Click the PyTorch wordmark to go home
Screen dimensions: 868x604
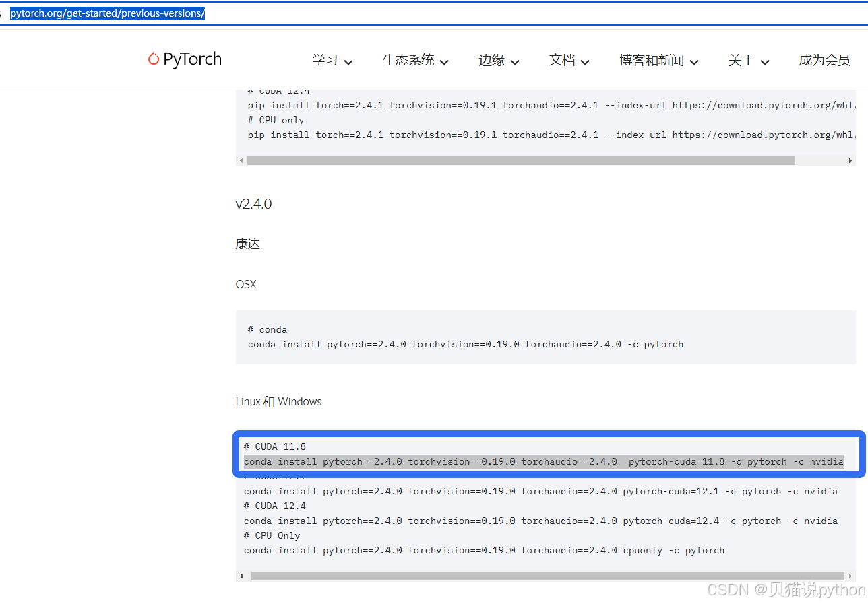click(x=192, y=59)
